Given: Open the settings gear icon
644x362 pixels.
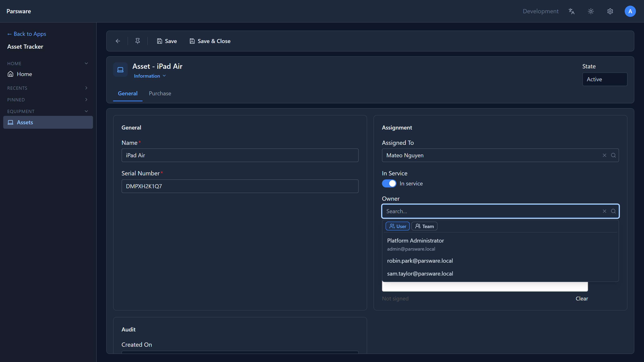Looking at the screenshot, I should (x=610, y=11).
